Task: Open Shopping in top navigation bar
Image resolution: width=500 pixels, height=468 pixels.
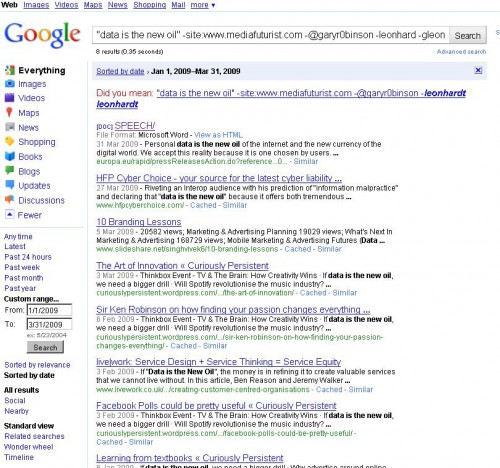Action: click(150, 5)
